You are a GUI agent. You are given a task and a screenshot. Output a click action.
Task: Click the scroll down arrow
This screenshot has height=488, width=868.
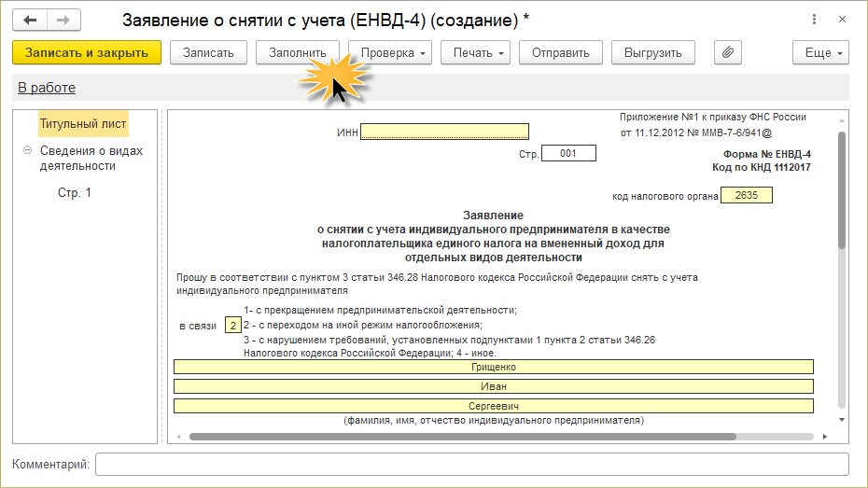[842, 420]
